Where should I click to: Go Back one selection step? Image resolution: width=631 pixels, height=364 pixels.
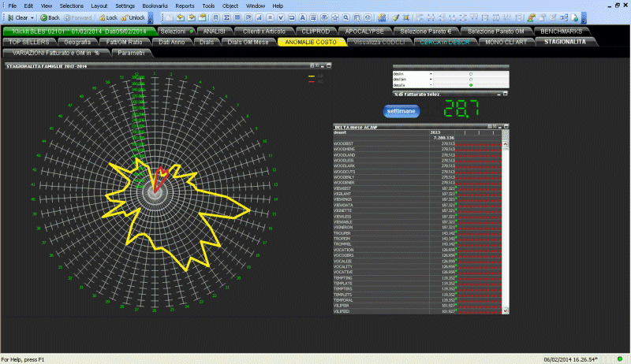50,17
